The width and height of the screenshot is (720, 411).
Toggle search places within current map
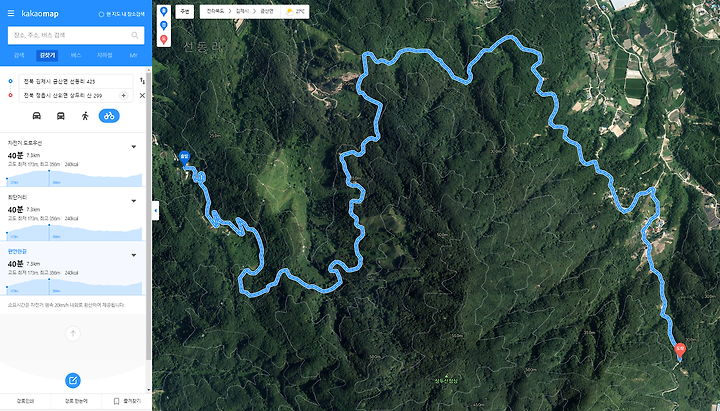[x=122, y=14]
